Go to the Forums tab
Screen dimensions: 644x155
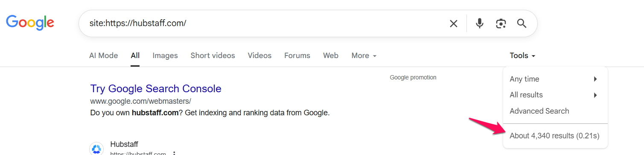pos(297,56)
